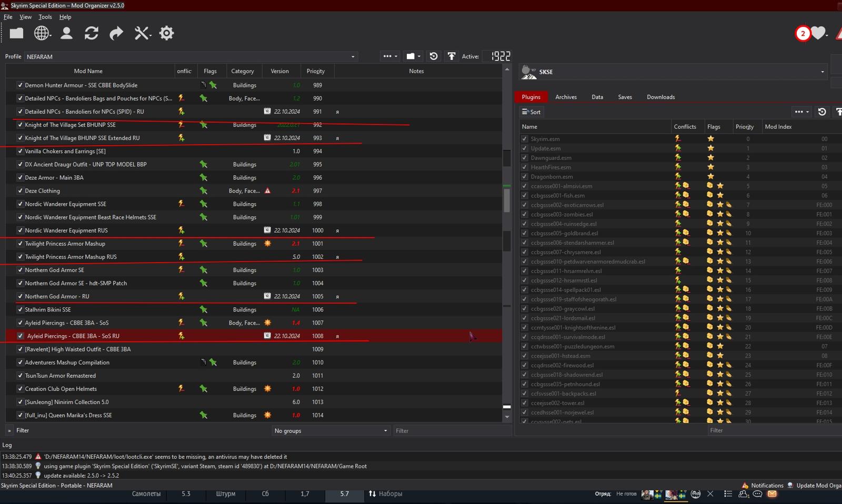Click the orange mail envelope icon
This screenshot has width=842, height=504.
click(772, 494)
